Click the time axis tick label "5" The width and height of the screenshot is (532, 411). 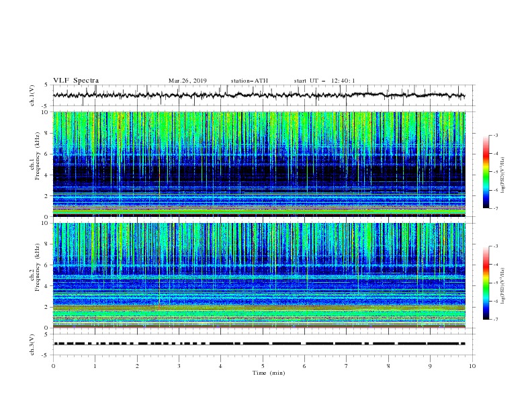tap(263, 366)
